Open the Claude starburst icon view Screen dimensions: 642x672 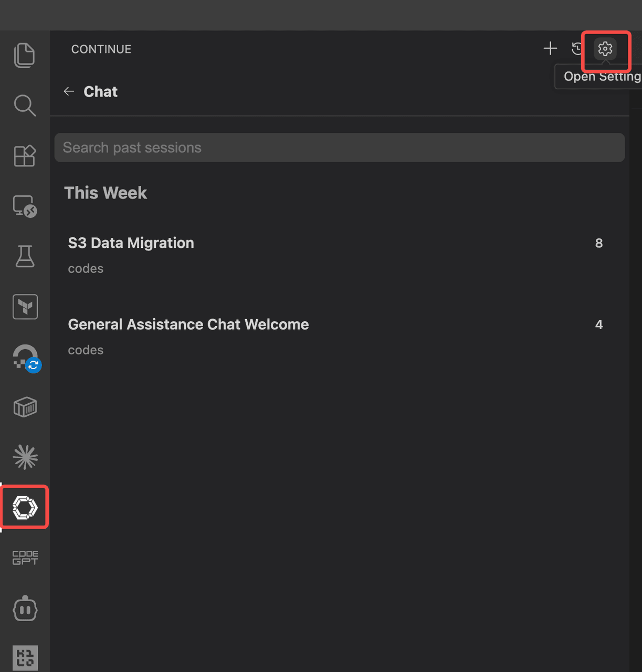click(25, 457)
